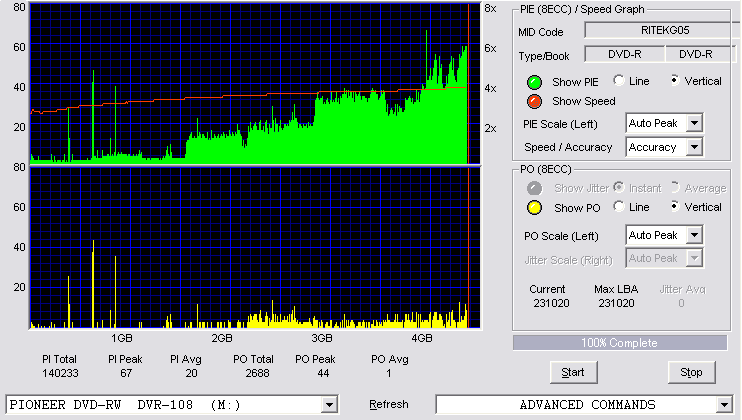Select the Instant jitter radio option
The image size is (742, 420).
[x=618, y=187]
